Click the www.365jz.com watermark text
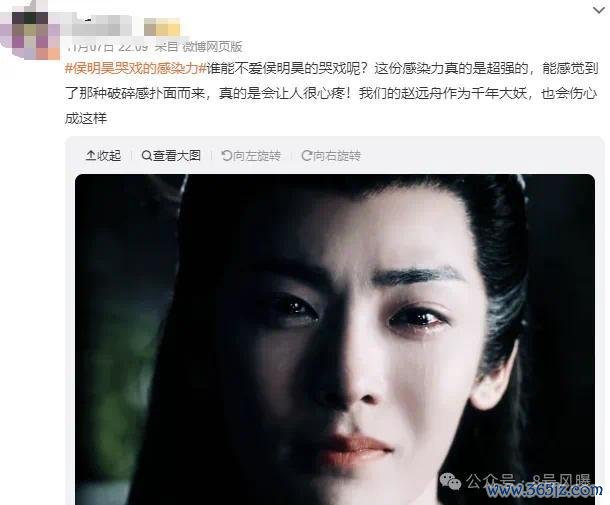 pyautogui.click(x=545, y=489)
